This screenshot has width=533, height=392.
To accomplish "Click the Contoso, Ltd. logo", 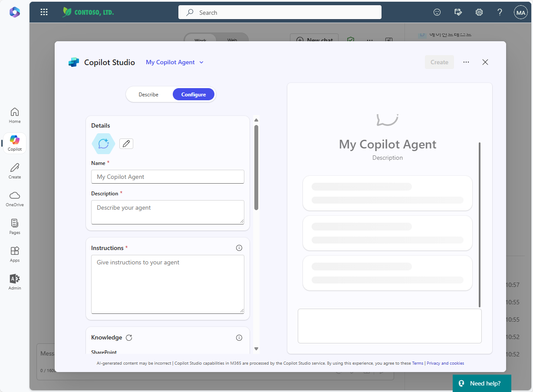I will click(x=88, y=12).
